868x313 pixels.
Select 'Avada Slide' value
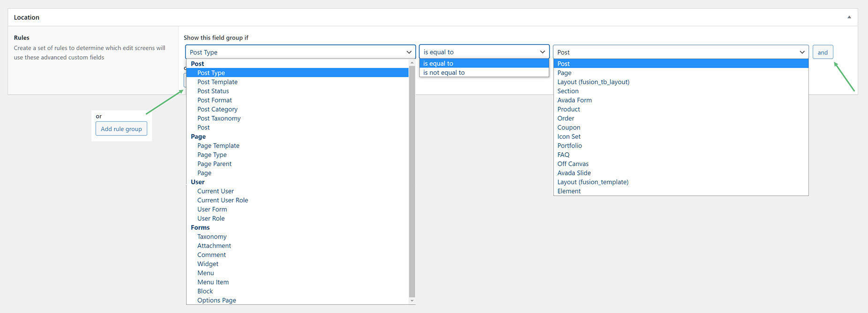click(x=681, y=173)
